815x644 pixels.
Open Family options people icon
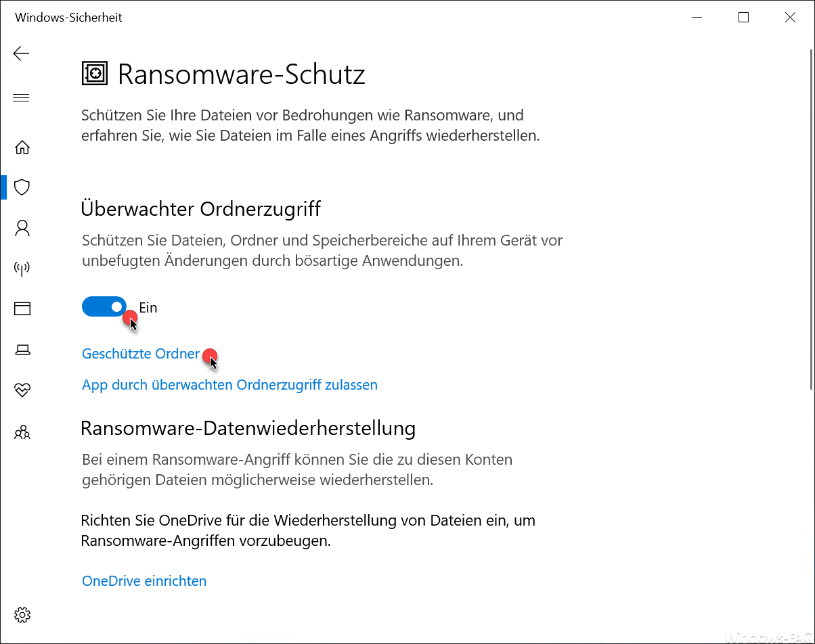click(22, 432)
